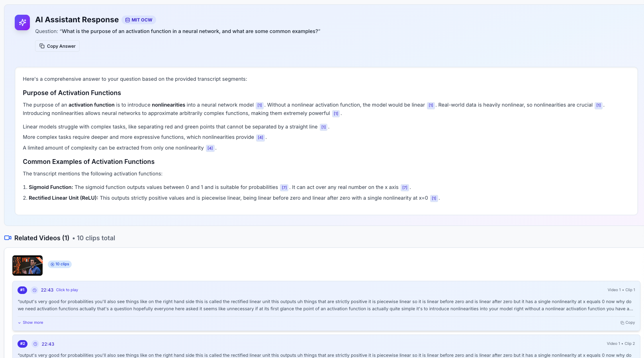Click the purple AI sparkle icon

pos(22,22)
